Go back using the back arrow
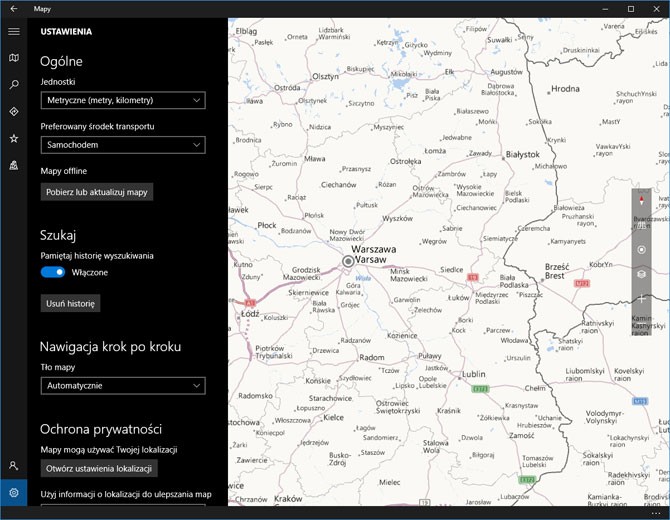Viewport: 670px width, 520px height. point(14,9)
